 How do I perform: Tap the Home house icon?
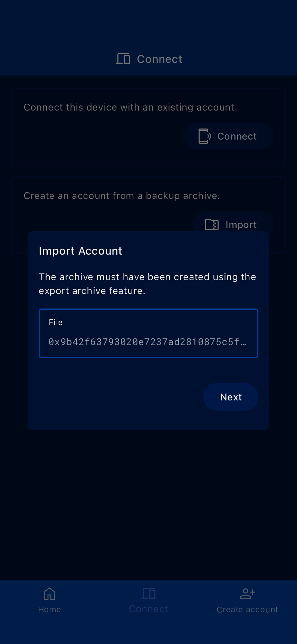(x=49, y=594)
